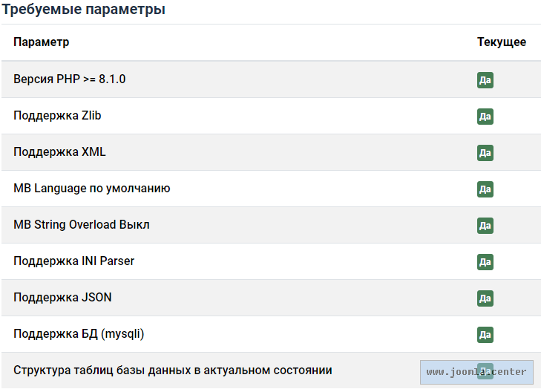Select the Версия PHP >= 8.1.0 row label

tap(70, 79)
